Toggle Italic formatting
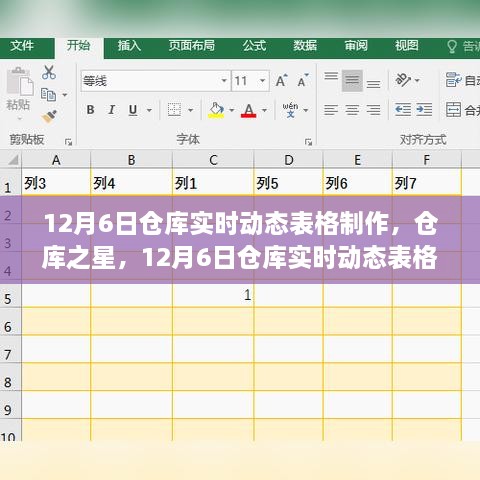Viewport: 480px width, 480px height. 112,110
